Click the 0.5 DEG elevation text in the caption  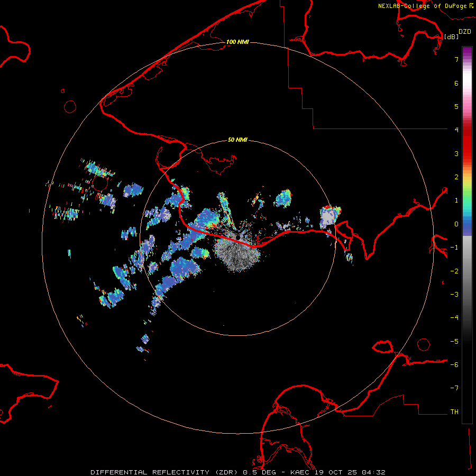pyautogui.click(x=259, y=472)
